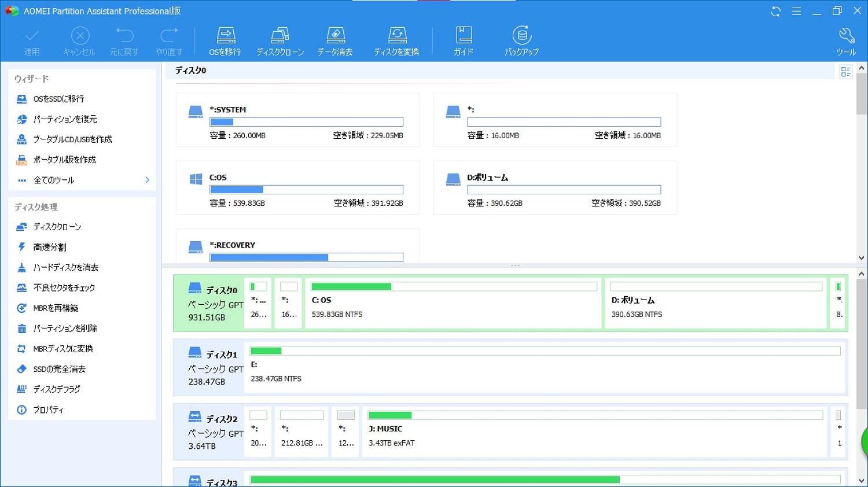Select the 16.00MB unnamed partition card
Image resolution: width=868 pixels, height=487 pixels.
(x=555, y=120)
